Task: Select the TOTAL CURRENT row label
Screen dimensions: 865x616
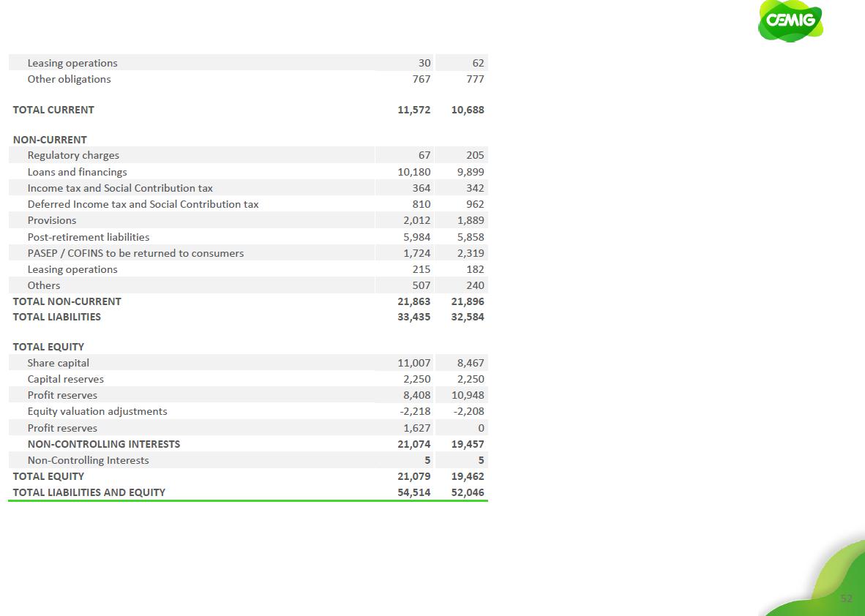Action: pyautogui.click(x=53, y=110)
